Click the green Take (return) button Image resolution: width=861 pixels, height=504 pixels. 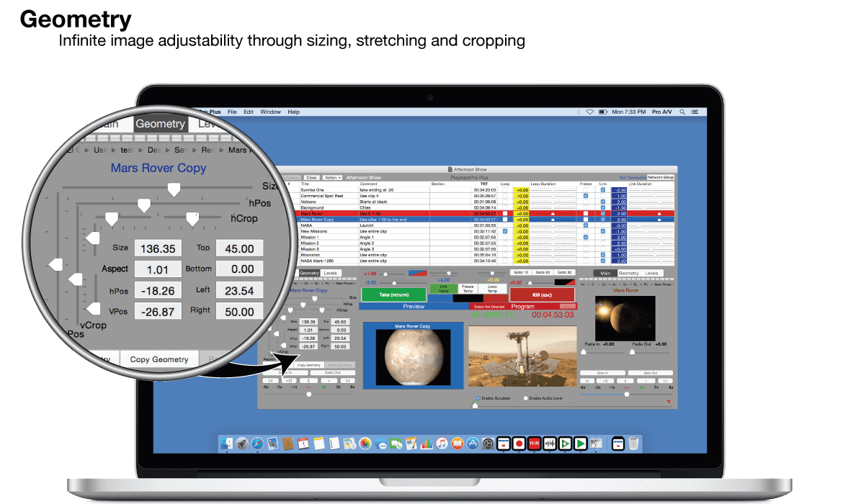tap(393, 294)
